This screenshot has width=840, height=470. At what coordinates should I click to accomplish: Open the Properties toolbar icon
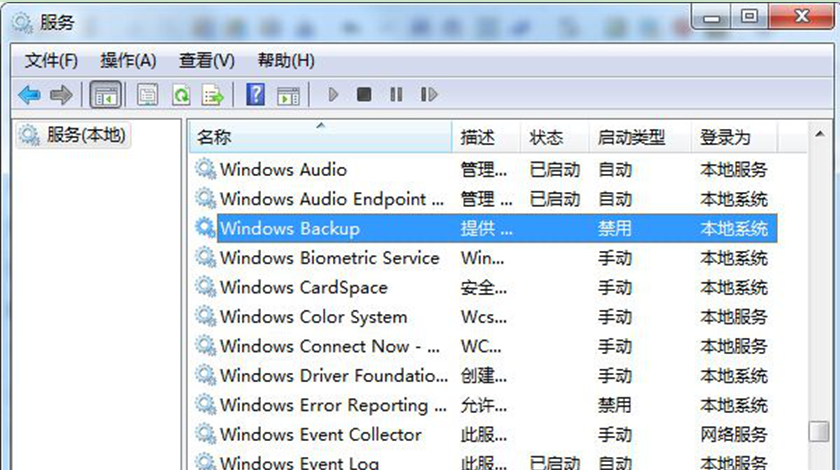(x=148, y=95)
